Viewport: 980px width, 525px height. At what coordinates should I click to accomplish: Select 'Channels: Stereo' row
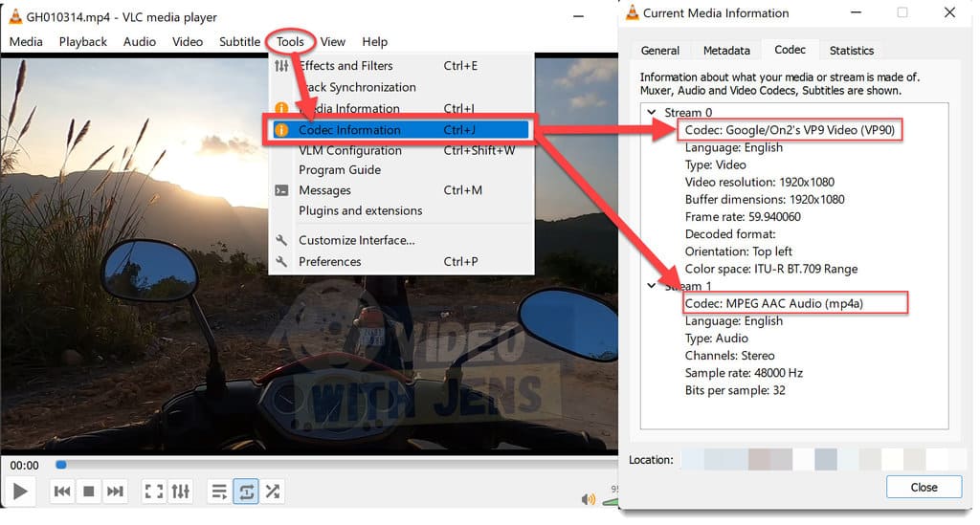click(729, 356)
